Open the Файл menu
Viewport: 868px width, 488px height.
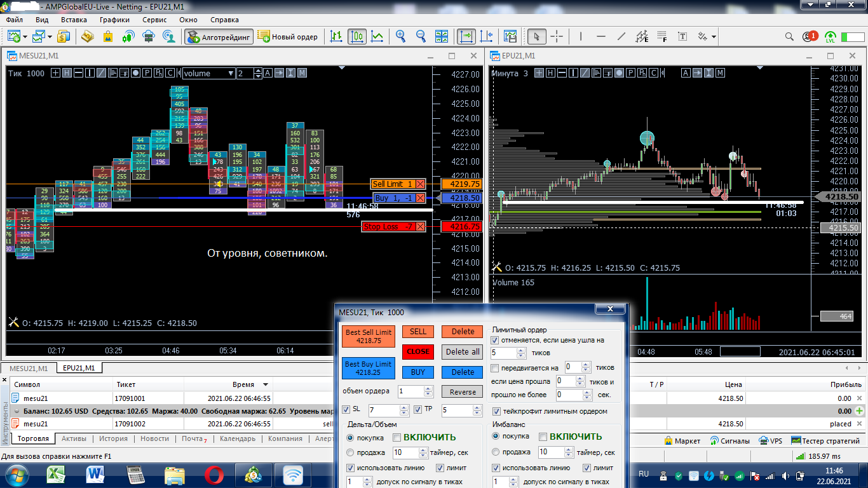pyautogui.click(x=14, y=20)
